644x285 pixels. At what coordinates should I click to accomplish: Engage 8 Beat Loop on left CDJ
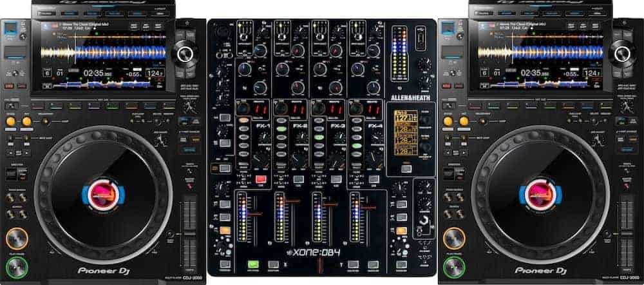tap(26, 138)
